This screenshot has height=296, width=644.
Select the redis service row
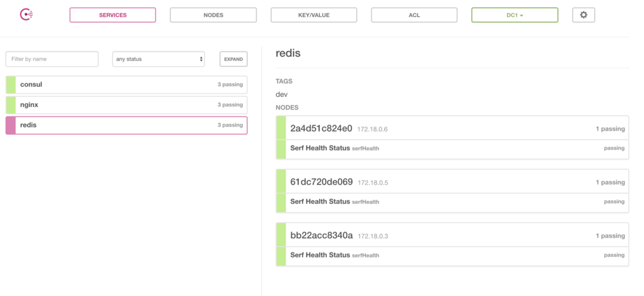[x=126, y=125]
